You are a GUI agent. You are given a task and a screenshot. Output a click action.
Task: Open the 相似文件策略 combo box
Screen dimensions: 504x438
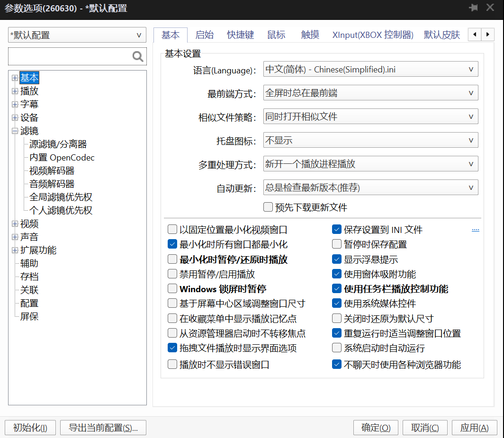[370, 116]
